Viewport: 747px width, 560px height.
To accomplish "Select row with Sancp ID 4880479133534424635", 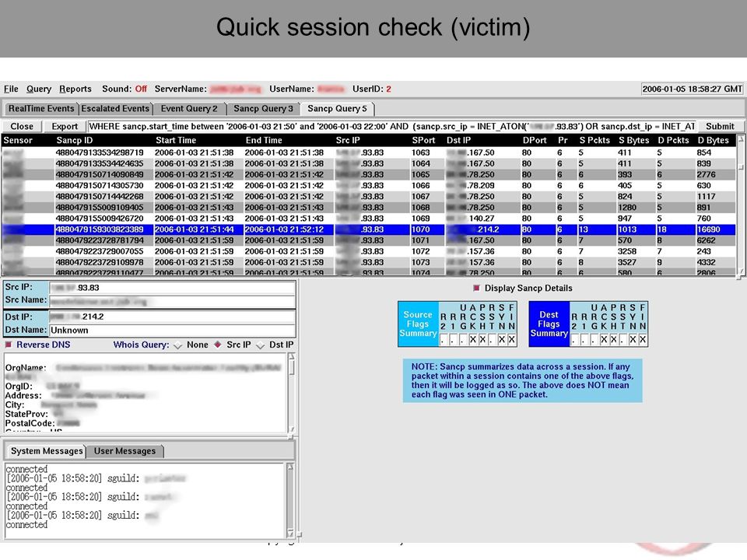I will 368,164.
